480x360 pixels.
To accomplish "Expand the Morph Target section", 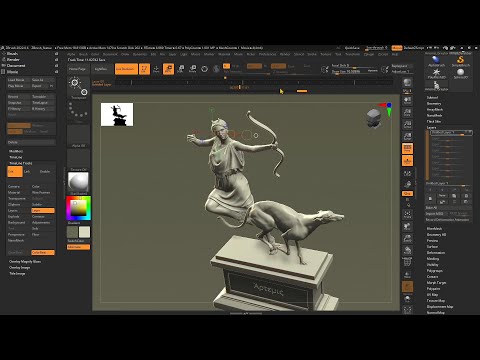I will point(436,283).
